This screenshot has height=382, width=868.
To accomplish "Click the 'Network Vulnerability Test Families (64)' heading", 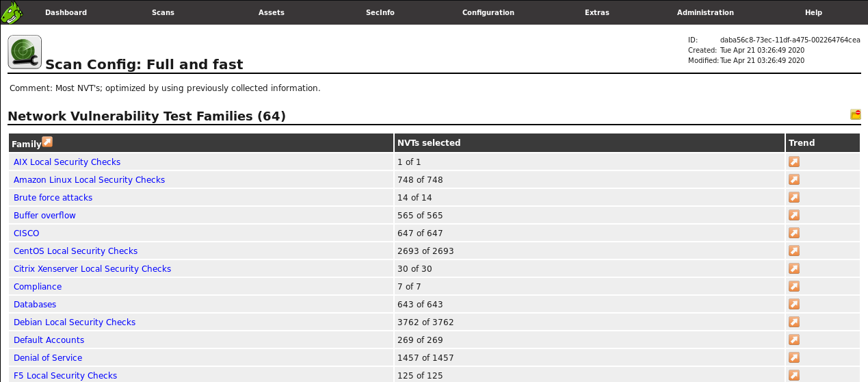I will tap(146, 116).
